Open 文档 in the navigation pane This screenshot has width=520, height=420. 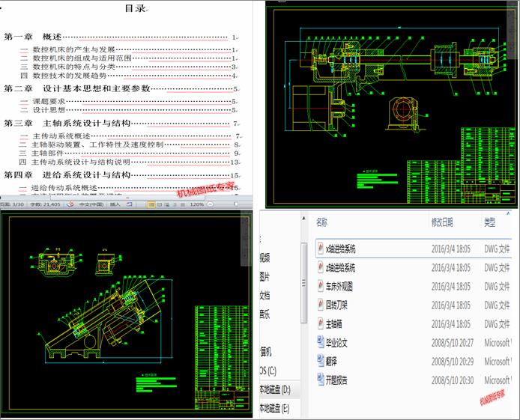pos(264,295)
